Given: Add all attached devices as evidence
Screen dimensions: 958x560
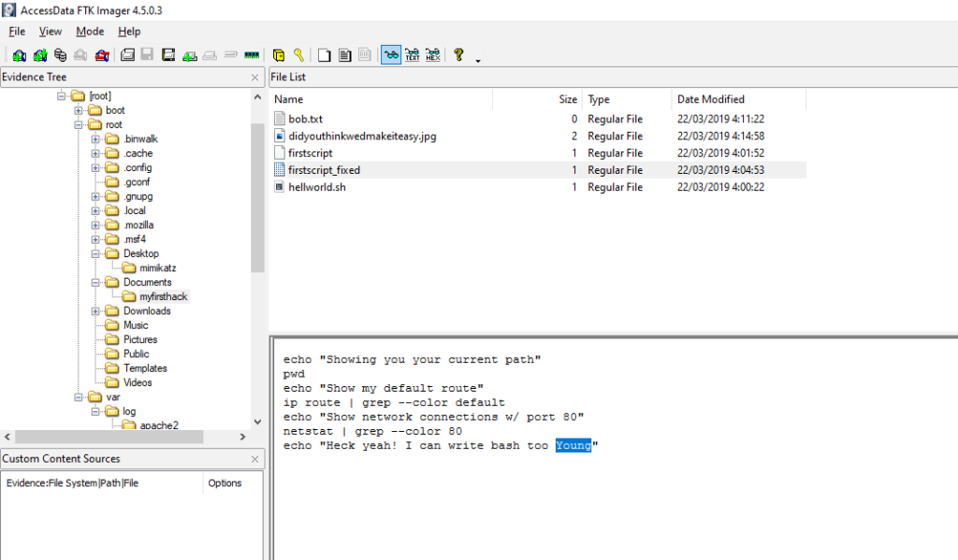Looking at the screenshot, I should point(39,54).
